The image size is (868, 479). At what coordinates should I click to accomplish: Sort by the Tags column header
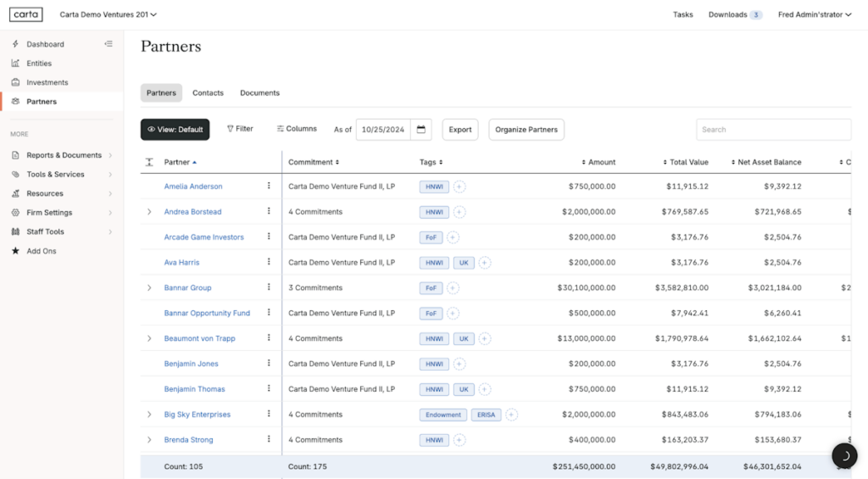point(431,162)
